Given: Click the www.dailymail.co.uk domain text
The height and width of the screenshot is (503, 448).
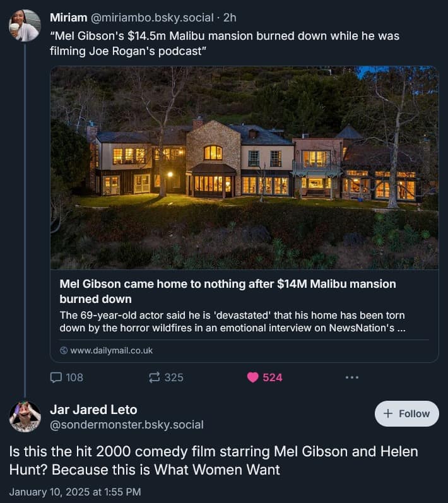Looking at the screenshot, I should click(x=111, y=350).
